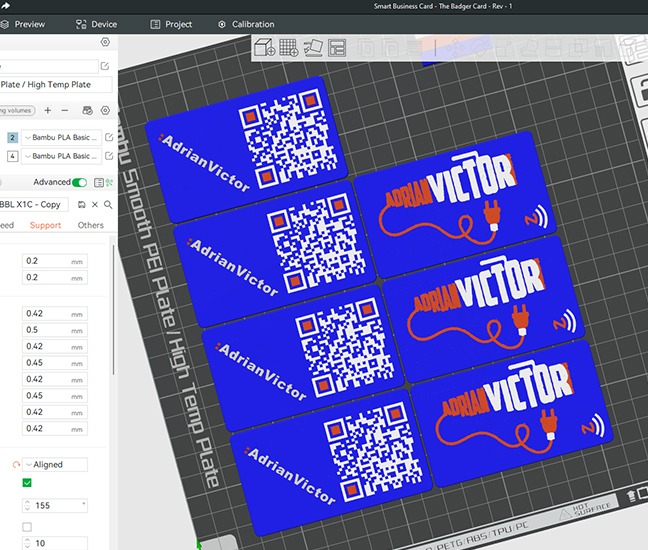Open filament 4 Bambu PLA Basic dropdown
The height and width of the screenshot is (550, 648).
pos(61,156)
